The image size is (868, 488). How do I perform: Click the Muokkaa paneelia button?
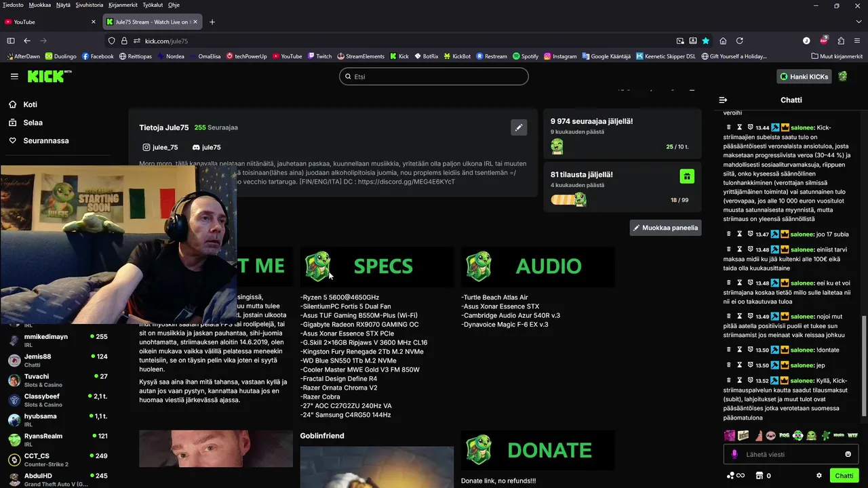pos(665,228)
